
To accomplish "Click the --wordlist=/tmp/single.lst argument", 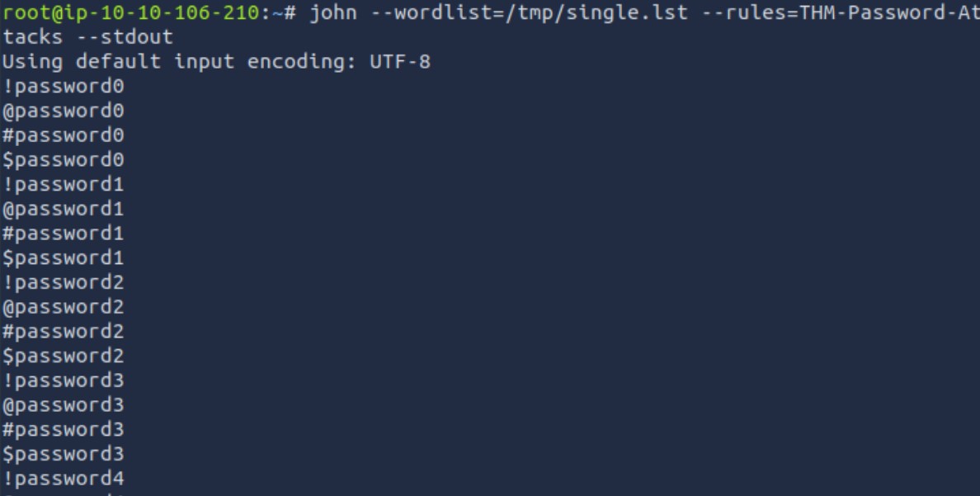I will (x=530, y=12).
